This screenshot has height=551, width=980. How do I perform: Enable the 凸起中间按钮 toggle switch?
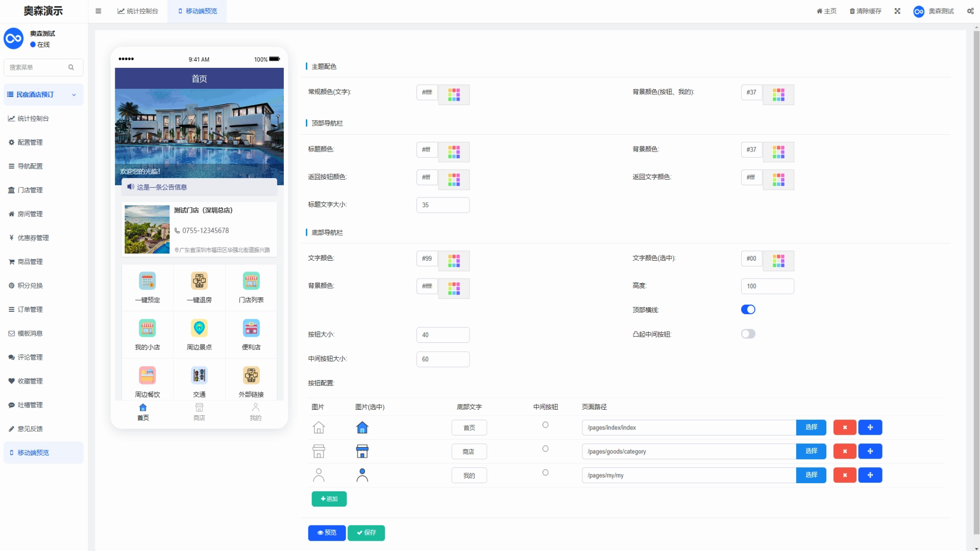coord(748,334)
